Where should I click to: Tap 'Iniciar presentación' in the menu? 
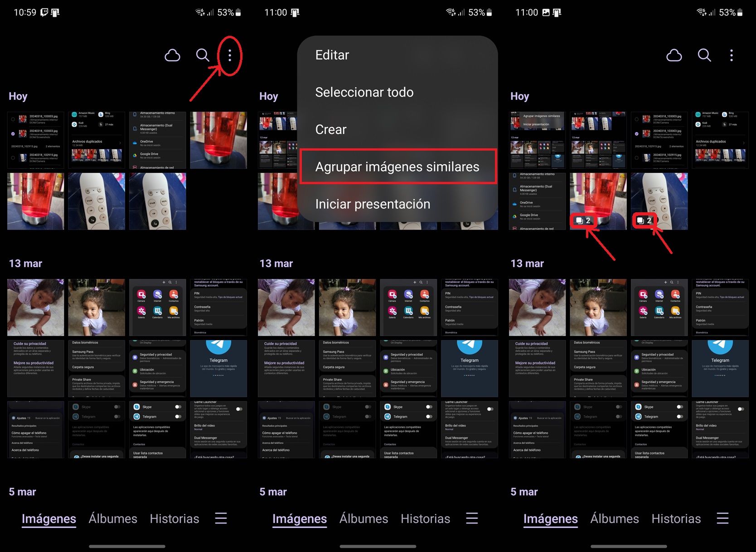tap(373, 204)
